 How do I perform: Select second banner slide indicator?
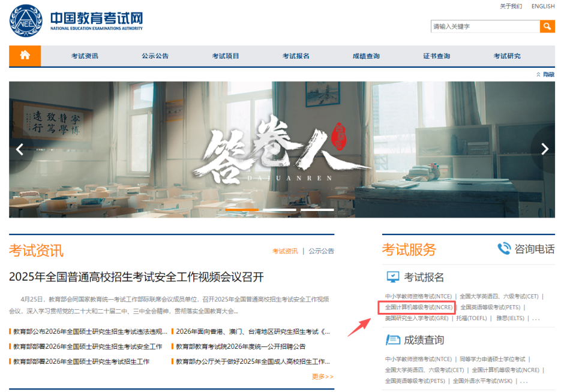pyautogui.click(x=280, y=210)
